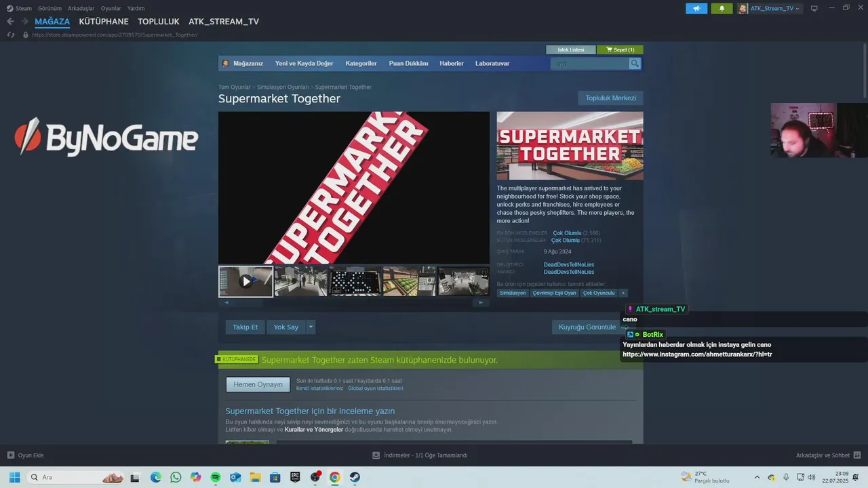
Task: Go back with the left arrow navigation
Action: [10, 22]
